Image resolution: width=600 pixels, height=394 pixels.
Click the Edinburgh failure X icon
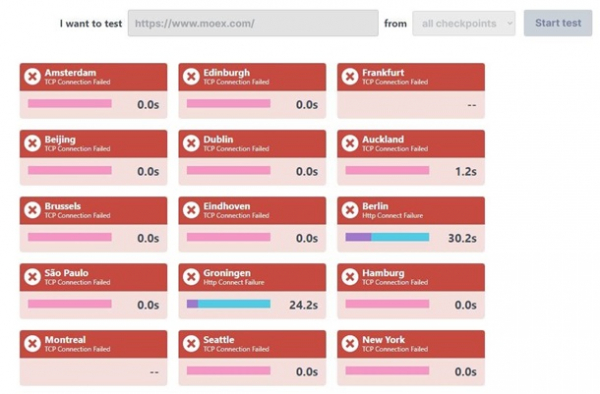(x=191, y=77)
